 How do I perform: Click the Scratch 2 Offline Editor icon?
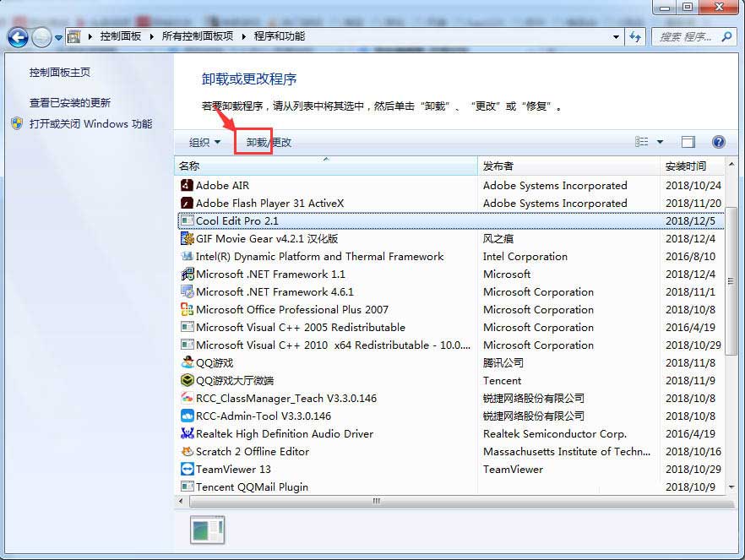pyautogui.click(x=188, y=451)
